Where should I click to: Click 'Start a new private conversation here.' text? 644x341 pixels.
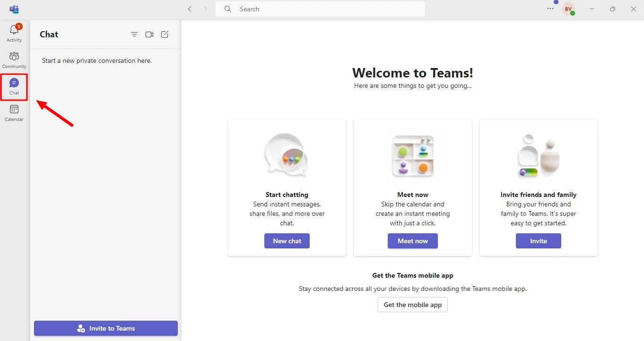(x=97, y=60)
